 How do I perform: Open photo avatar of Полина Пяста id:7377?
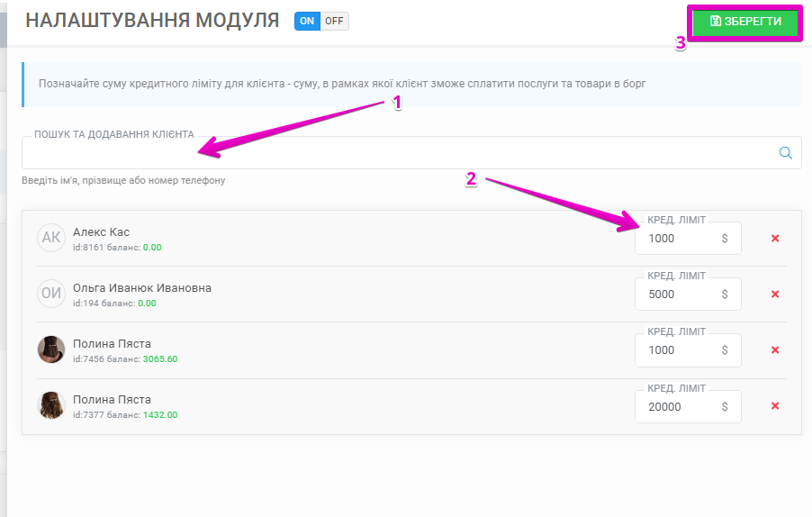(x=51, y=405)
